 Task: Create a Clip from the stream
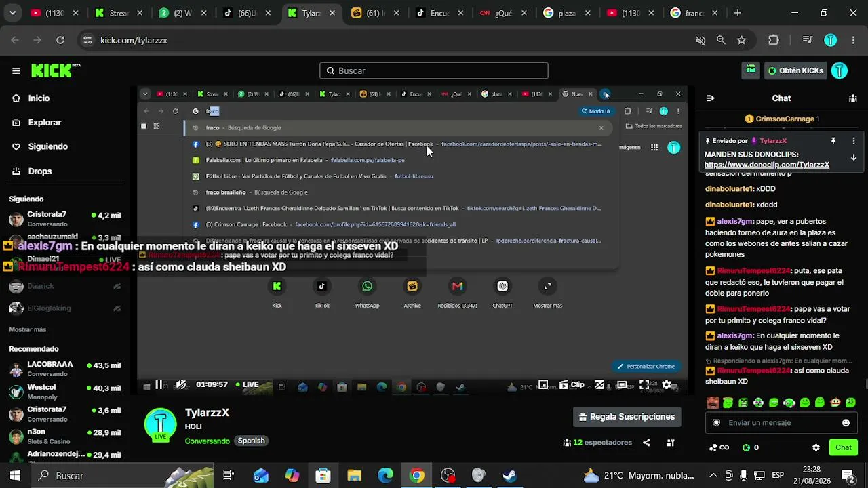(572, 385)
